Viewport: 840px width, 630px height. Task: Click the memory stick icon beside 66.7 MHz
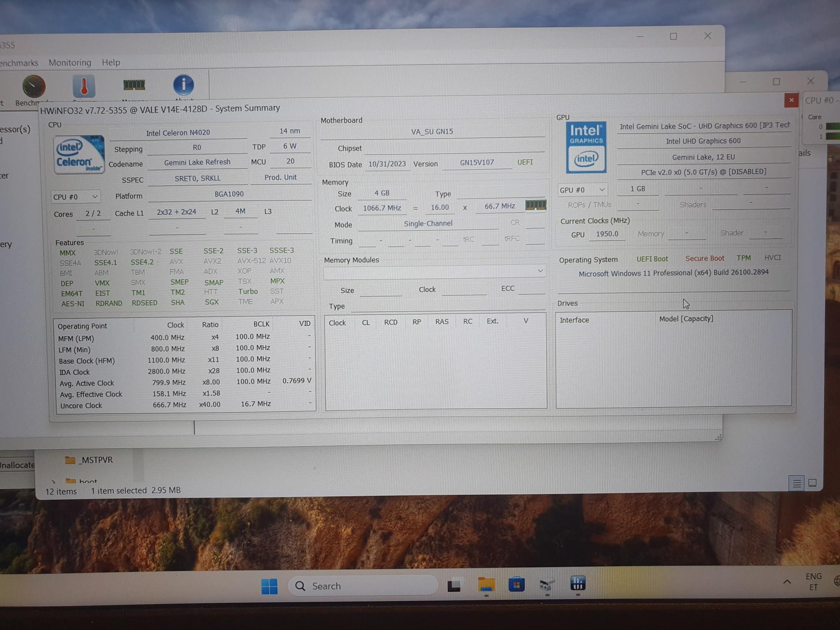[x=536, y=205]
